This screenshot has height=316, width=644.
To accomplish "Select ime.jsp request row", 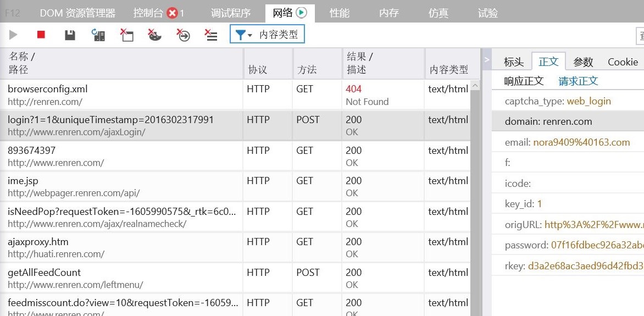I will click(235, 186).
